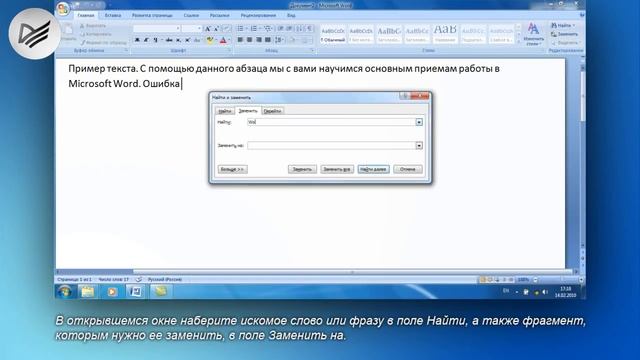Click the Больше >> button
This screenshot has height=360, width=640.
(232, 169)
